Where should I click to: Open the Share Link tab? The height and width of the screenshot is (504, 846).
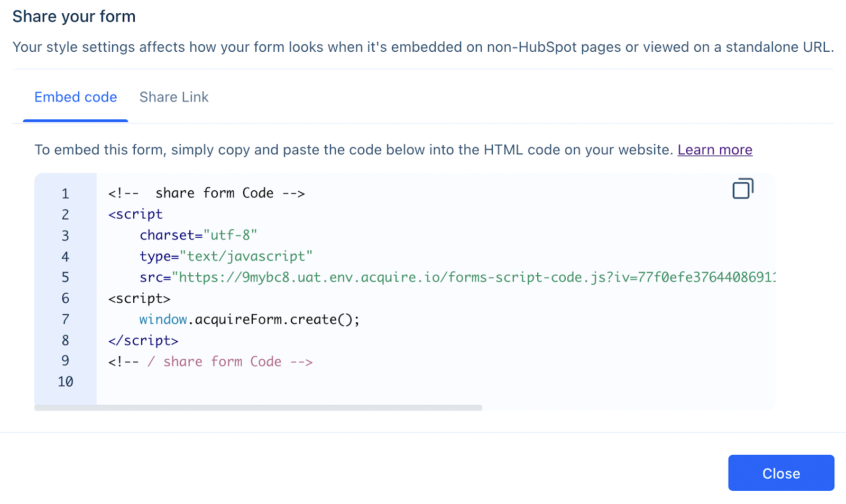point(174,97)
